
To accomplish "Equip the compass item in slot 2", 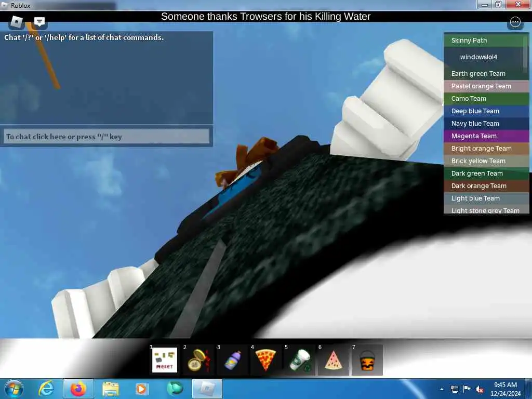I will pyautogui.click(x=198, y=360).
